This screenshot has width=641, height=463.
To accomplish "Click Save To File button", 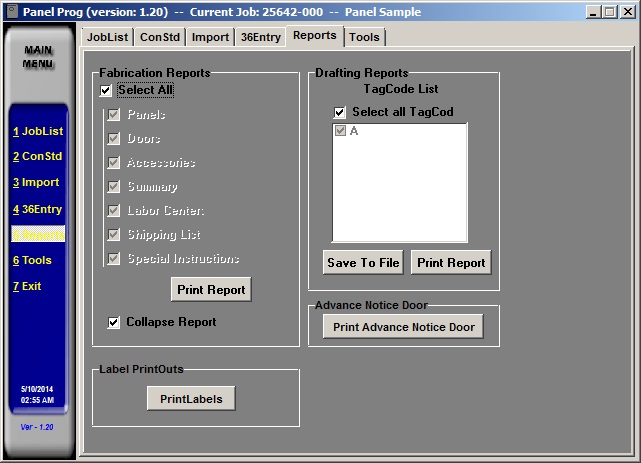I will click(x=363, y=263).
